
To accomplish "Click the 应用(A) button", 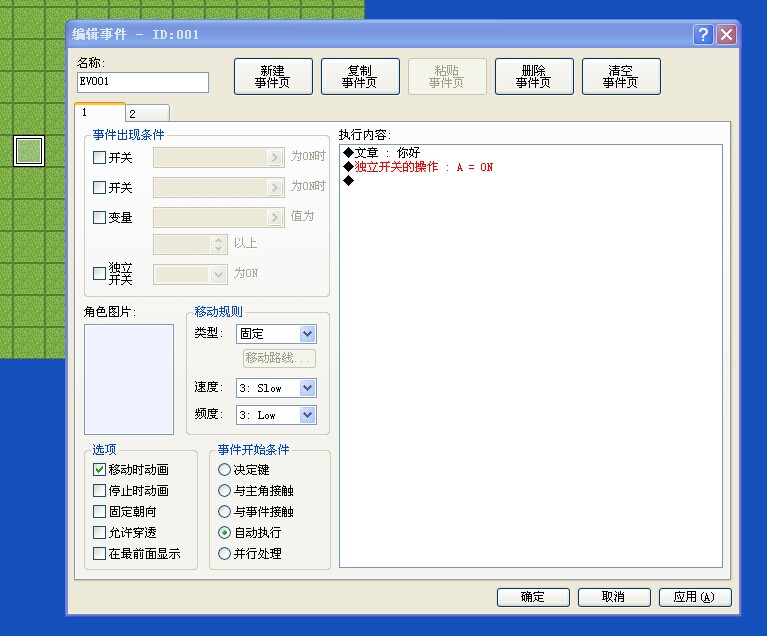I will (695, 597).
